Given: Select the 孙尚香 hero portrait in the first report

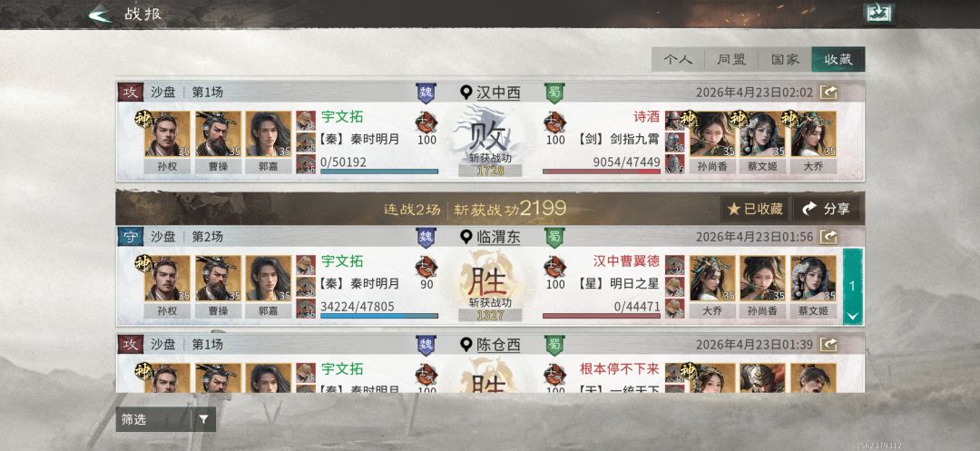Looking at the screenshot, I should coord(712,142).
